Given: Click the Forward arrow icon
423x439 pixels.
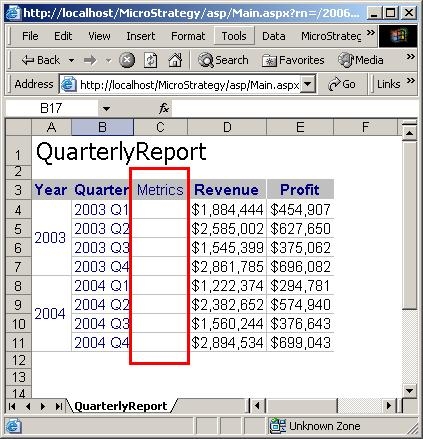Looking at the screenshot, I should (x=90, y=60).
